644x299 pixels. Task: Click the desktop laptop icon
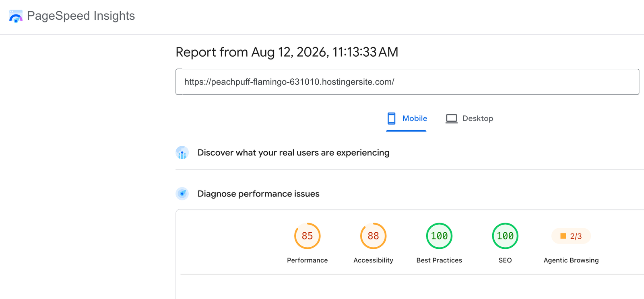pyautogui.click(x=452, y=119)
